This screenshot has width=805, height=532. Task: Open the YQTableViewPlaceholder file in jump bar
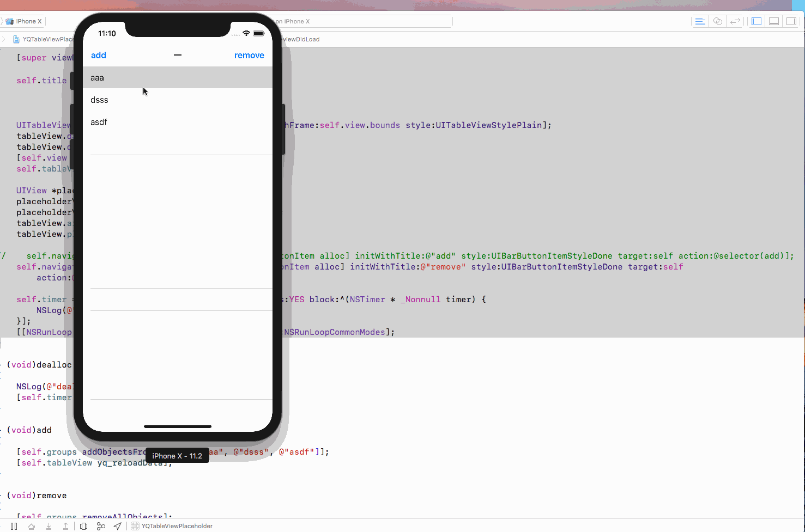(x=46, y=39)
